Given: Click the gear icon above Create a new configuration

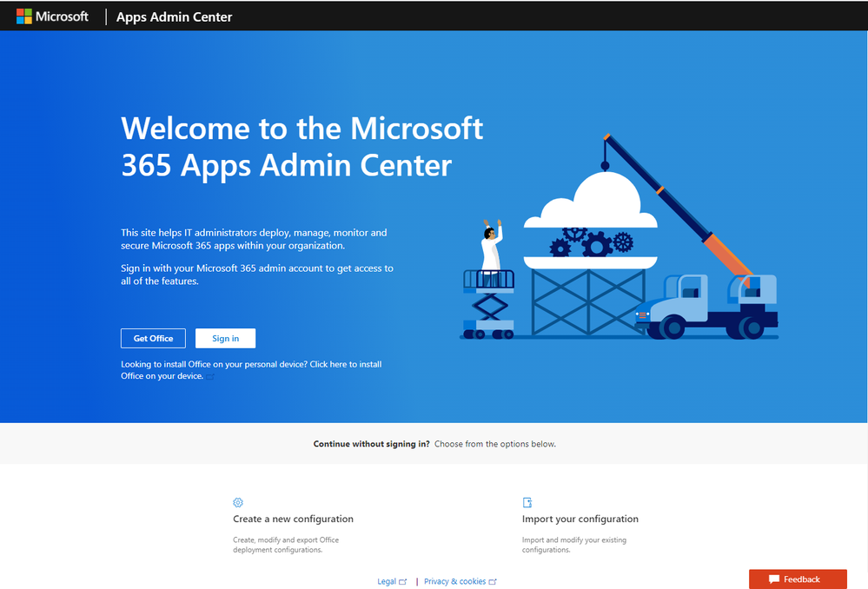Looking at the screenshot, I should pyautogui.click(x=238, y=502).
